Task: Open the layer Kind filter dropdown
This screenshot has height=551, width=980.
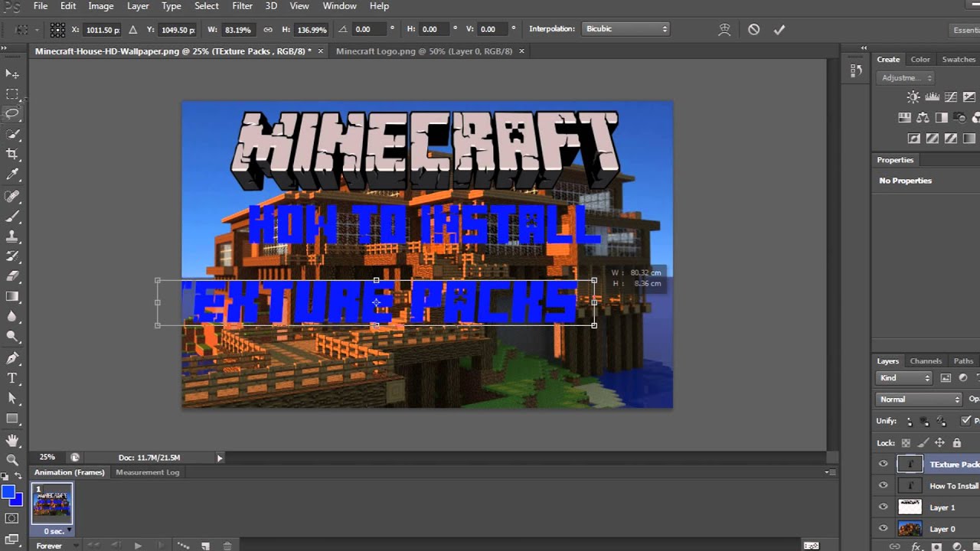Action: 904,378
